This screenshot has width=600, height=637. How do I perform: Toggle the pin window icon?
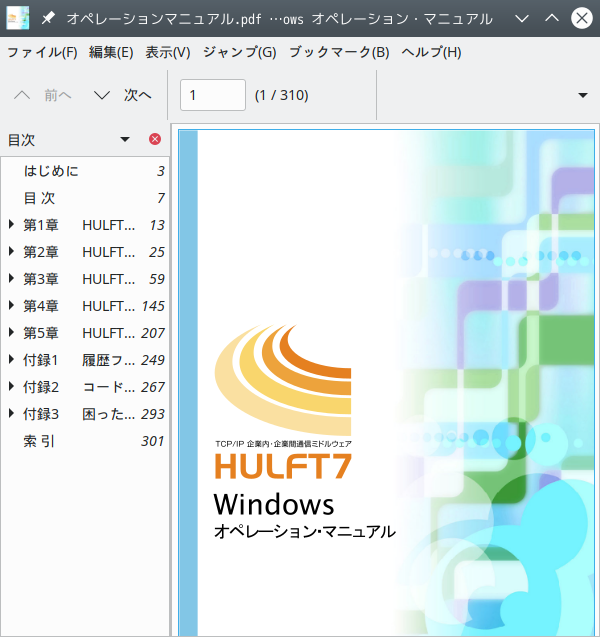click(x=48, y=18)
